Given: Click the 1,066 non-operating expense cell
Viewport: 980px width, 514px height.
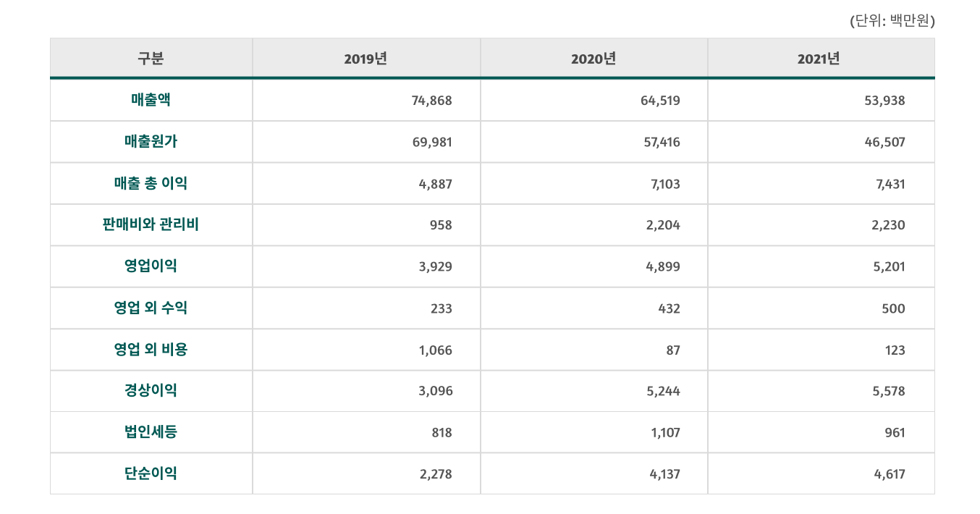Looking at the screenshot, I should point(435,350).
